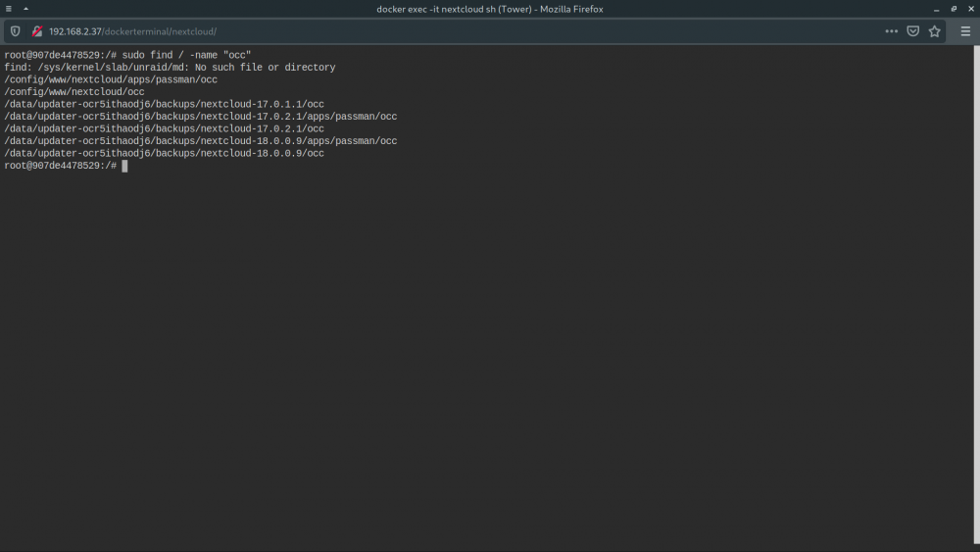Click the /config/www/nextcloud/apps/passman/occ line
The height and width of the screenshot is (552, 980).
(x=112, y=80)
